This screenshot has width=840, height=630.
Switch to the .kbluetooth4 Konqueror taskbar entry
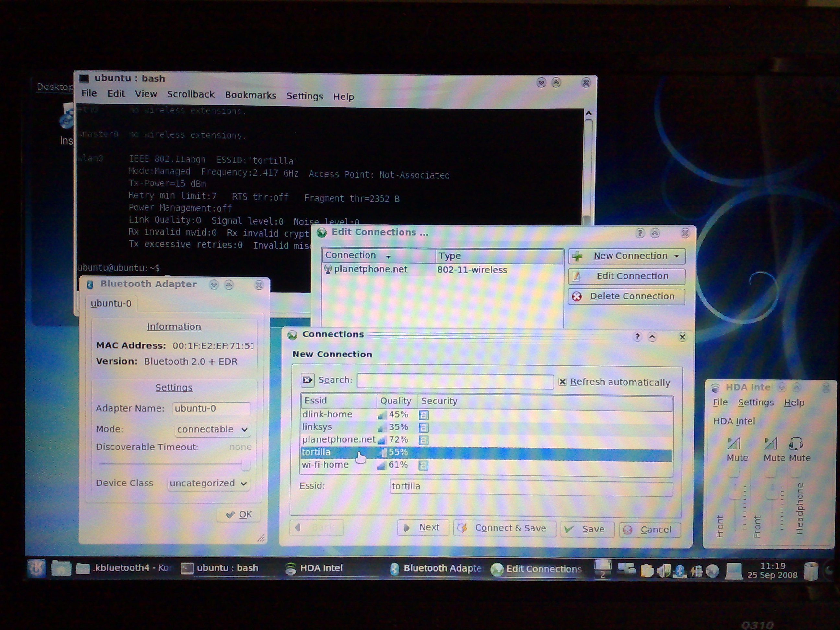point(124,568)
